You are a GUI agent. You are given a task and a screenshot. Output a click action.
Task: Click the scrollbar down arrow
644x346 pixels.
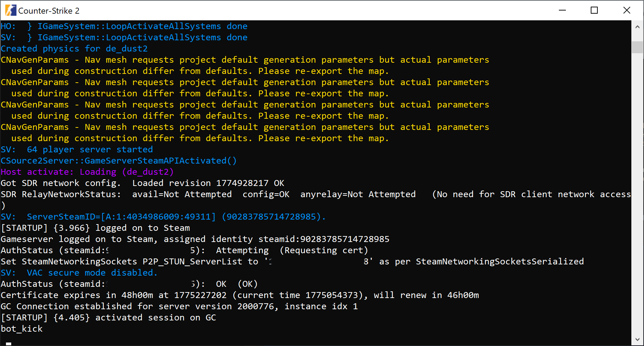637,339
